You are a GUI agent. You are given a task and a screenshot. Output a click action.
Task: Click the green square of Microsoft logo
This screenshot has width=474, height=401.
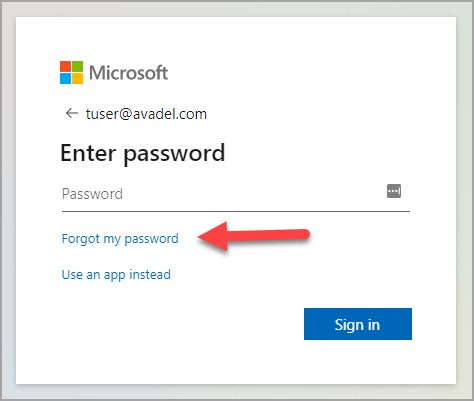[78, 66]
